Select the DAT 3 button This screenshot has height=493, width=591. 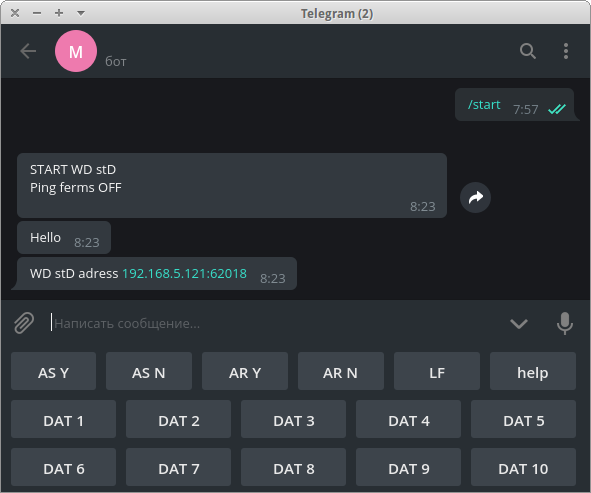pyautogui.click(x=293, y=419)
